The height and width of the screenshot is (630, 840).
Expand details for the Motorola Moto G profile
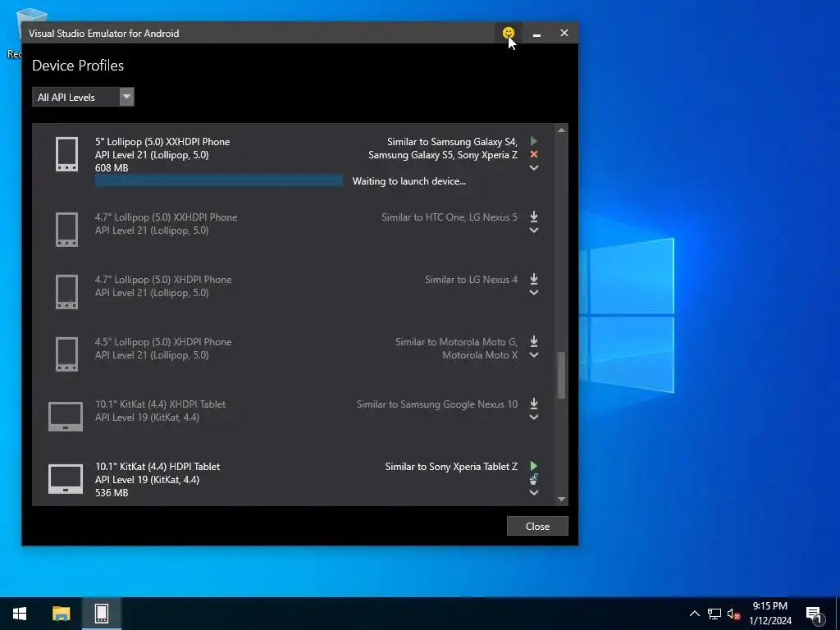533,354
